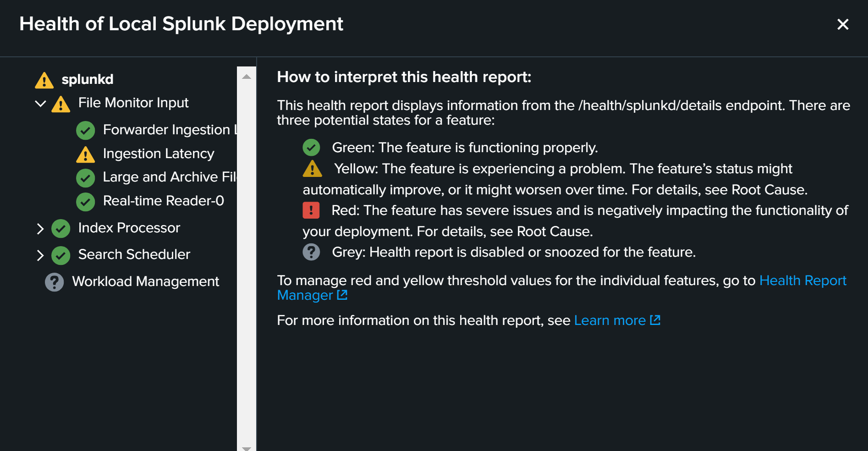
Task: Select the Ingestion Latency feature
Action: (x=159, y=154)
